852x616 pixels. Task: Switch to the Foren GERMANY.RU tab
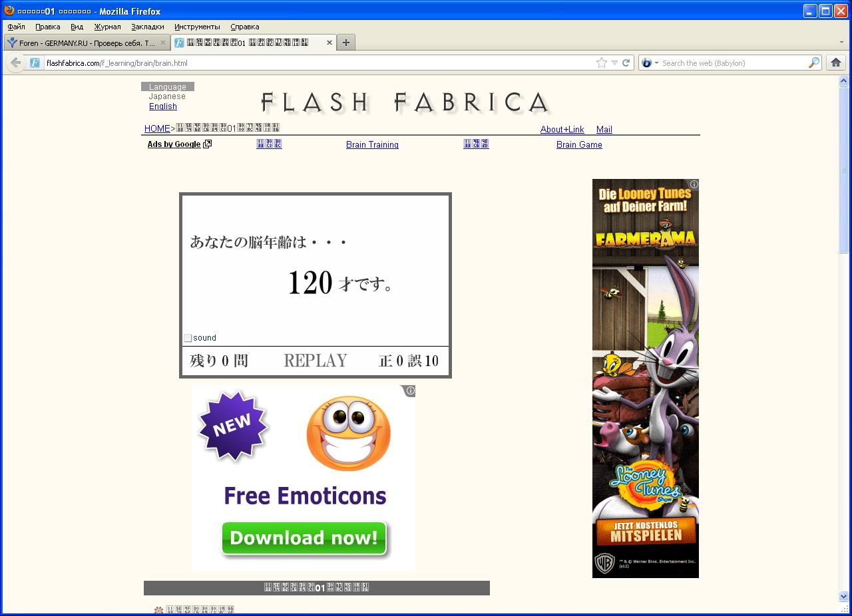tap(87, 43)
